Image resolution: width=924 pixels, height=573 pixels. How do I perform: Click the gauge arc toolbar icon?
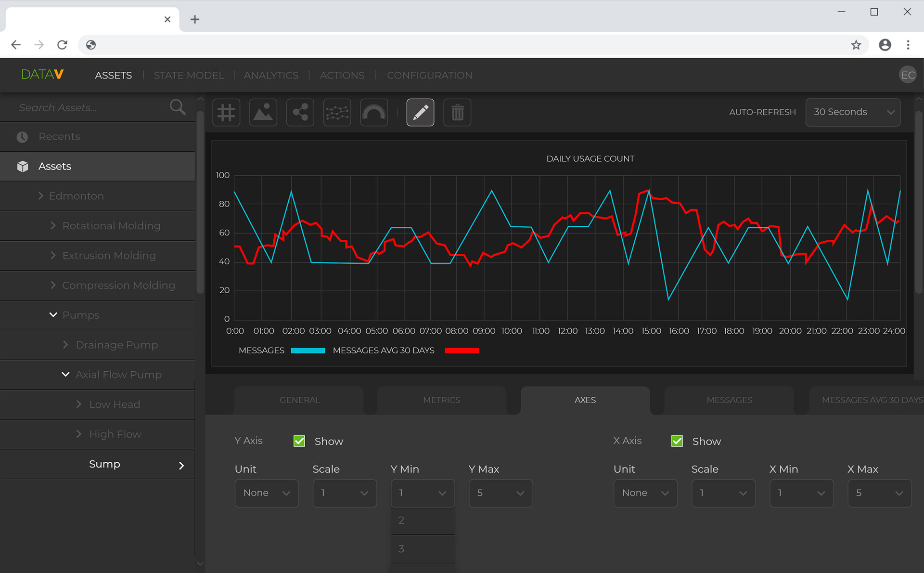click(374, 113)
